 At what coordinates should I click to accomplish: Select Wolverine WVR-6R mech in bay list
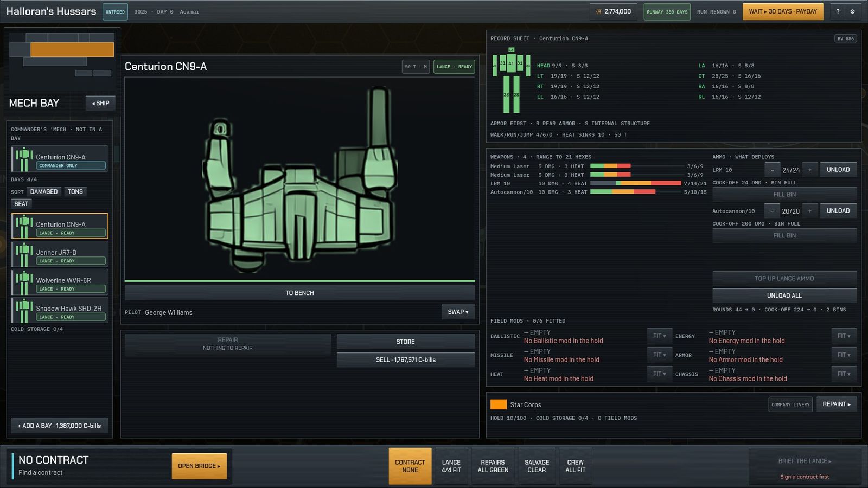[60, 282]
